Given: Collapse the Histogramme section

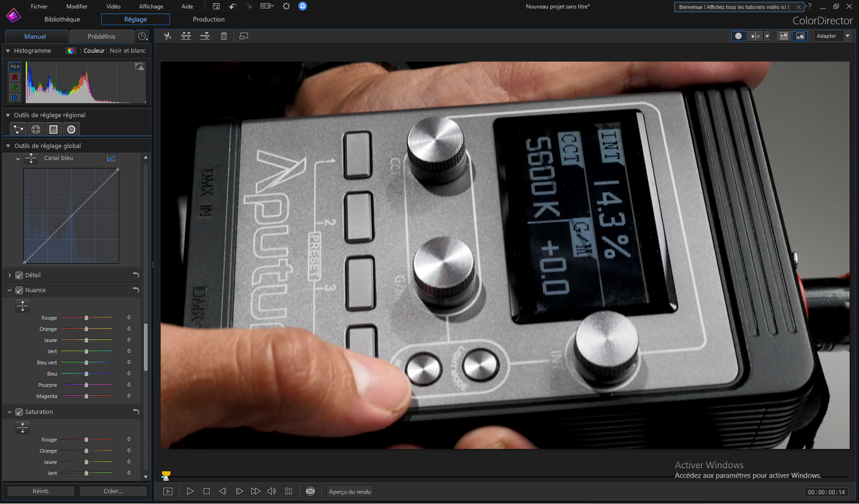Looking at the screenshot, I should click(8, 51).
